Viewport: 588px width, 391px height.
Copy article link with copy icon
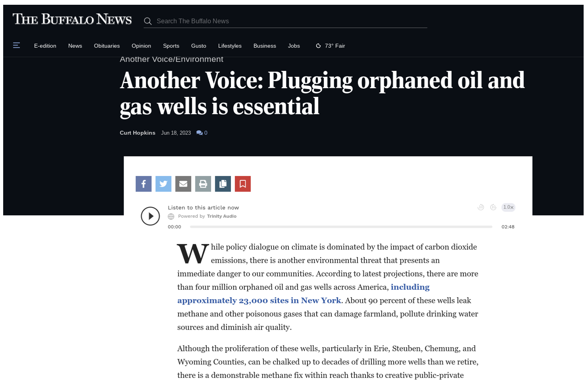click(223, 184)
